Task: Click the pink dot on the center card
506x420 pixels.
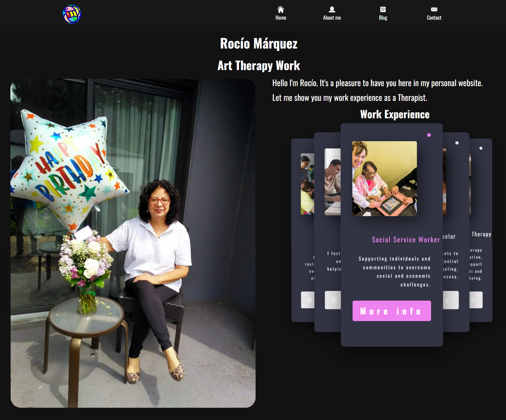Action: tap(429, 135)
